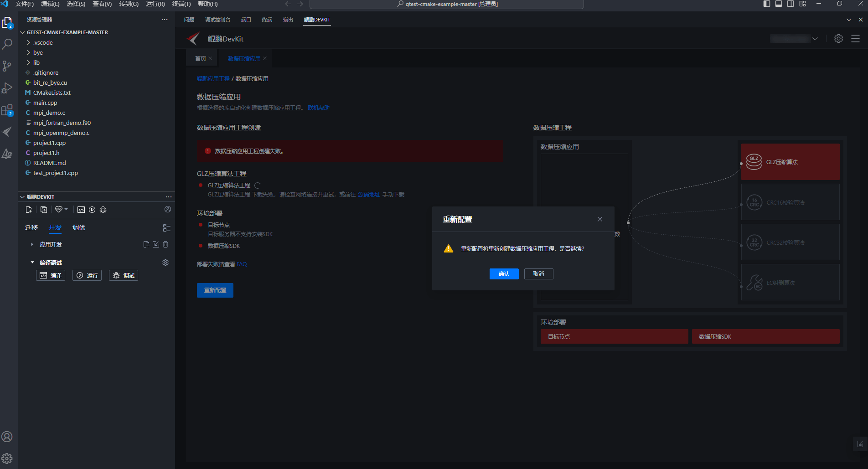
Task: Open the FAQ link
Action: (x=242, y=264)
